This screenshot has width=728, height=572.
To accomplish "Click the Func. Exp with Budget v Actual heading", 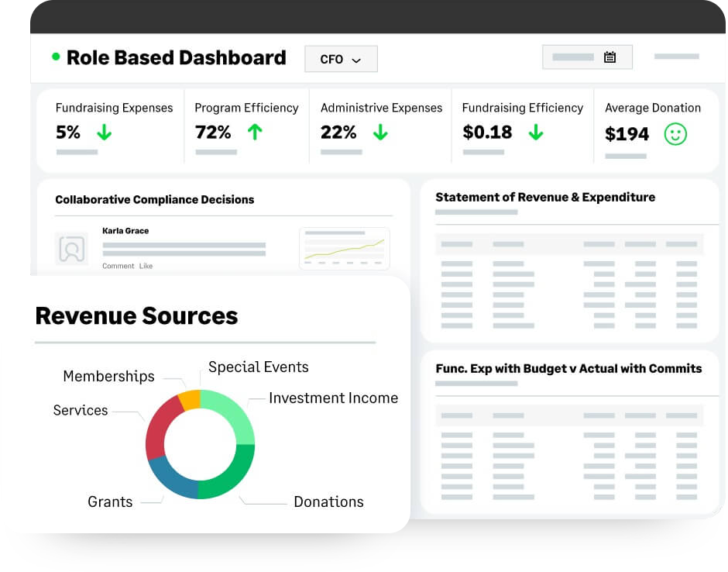I will coord(568,368).
